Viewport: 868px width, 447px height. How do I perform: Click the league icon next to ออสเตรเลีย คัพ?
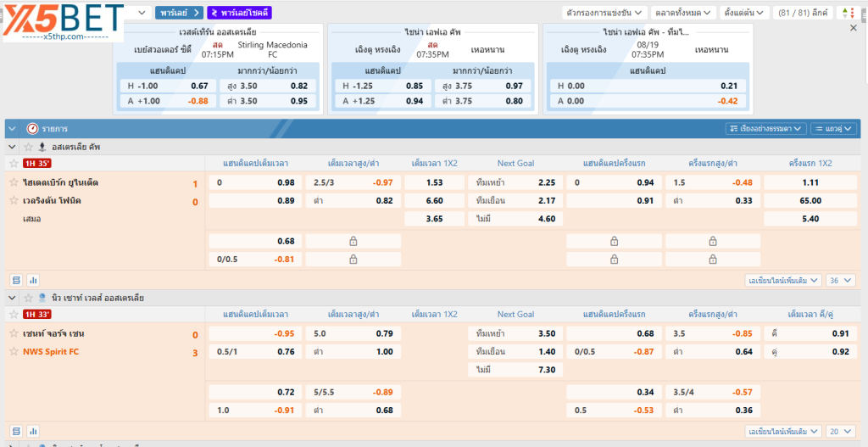point(42,147)
